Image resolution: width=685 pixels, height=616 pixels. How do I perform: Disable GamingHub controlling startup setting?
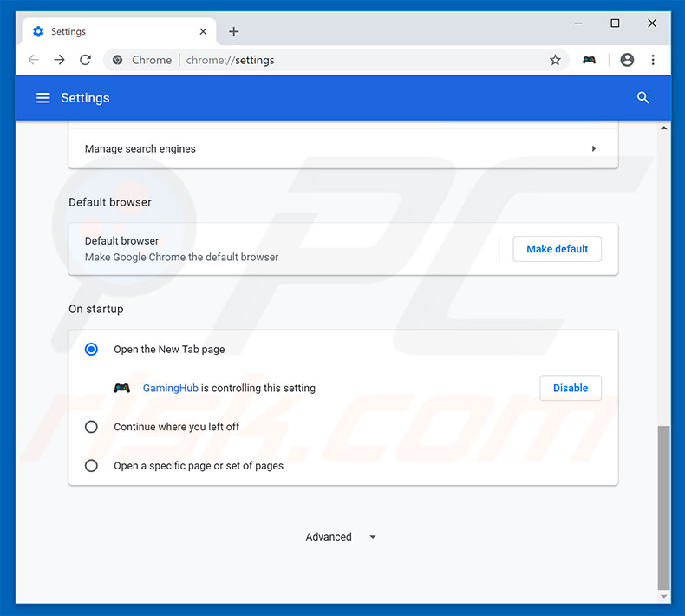[x=570, y=388]
